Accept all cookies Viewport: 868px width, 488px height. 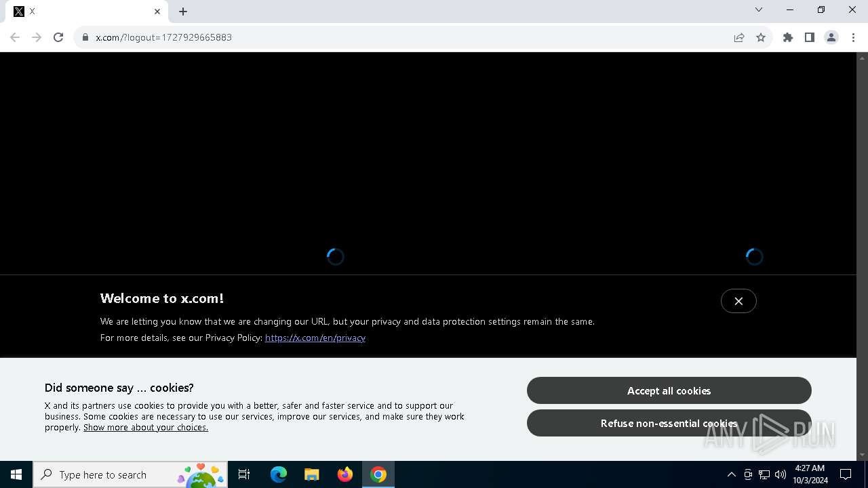[669, 390]
